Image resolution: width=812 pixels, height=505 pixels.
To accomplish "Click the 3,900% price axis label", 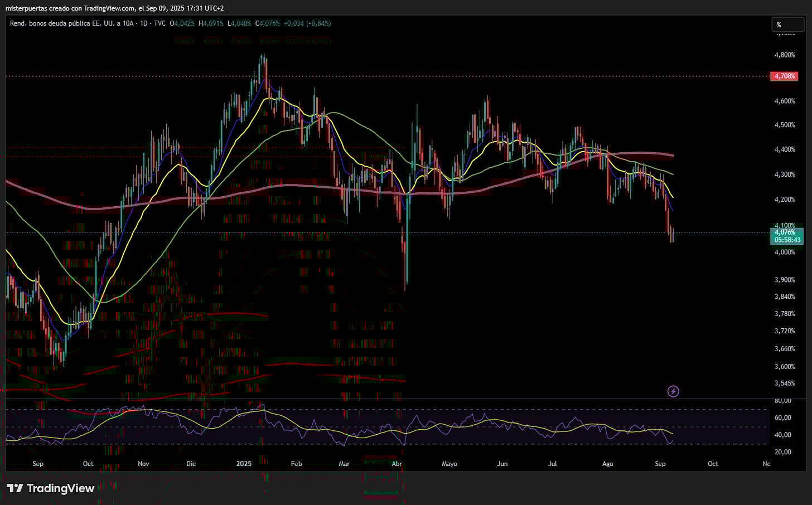I will point(785,280).
